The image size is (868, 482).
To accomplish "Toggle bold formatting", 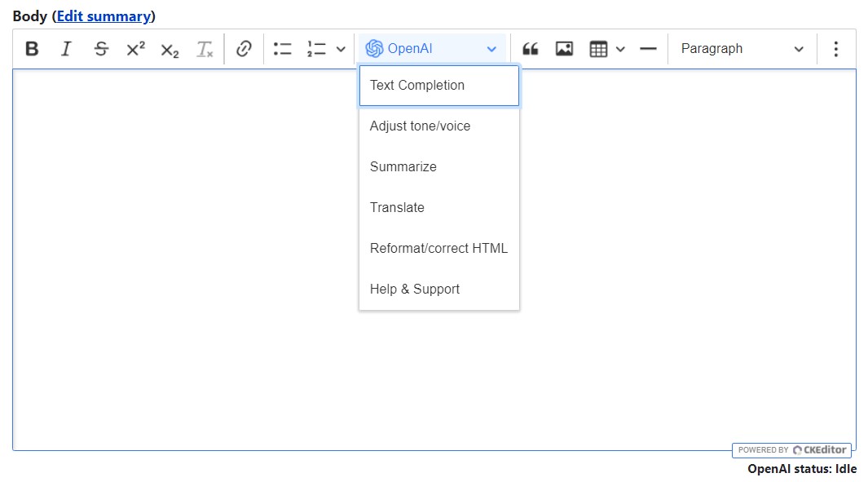I will [32, 49].
